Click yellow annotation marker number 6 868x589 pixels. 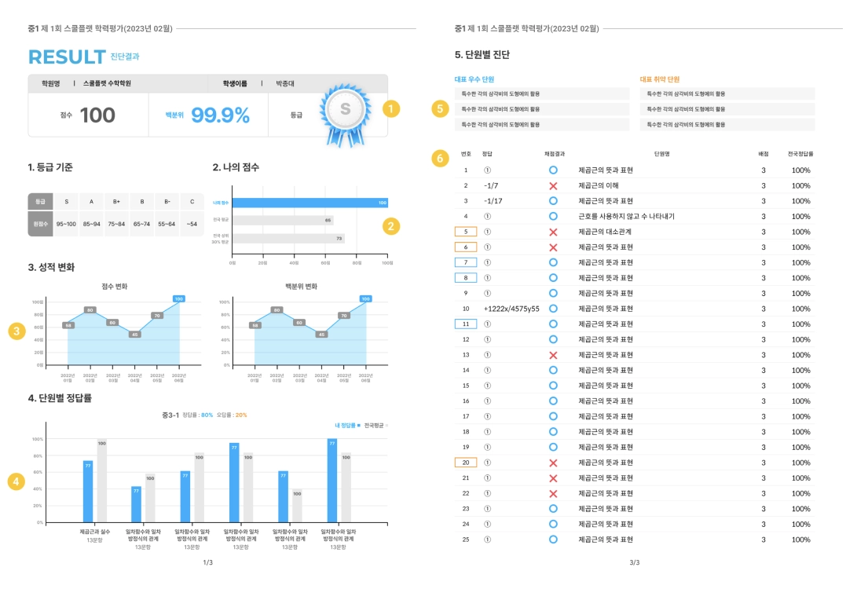440,159
